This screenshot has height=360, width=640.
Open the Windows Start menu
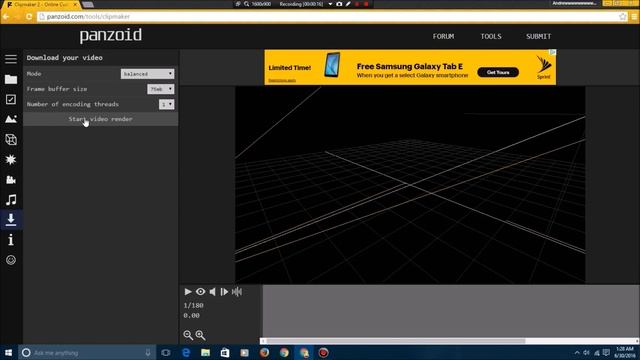point(8,353)
